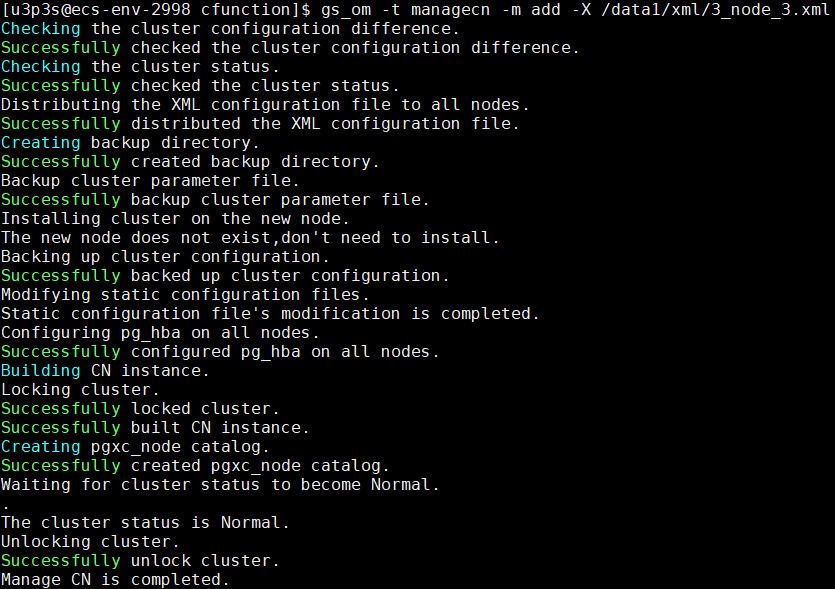Screen dimensions: 835x589
Task: Click the line 'Checking the cluster configuration difference.'
Action: 230,29
